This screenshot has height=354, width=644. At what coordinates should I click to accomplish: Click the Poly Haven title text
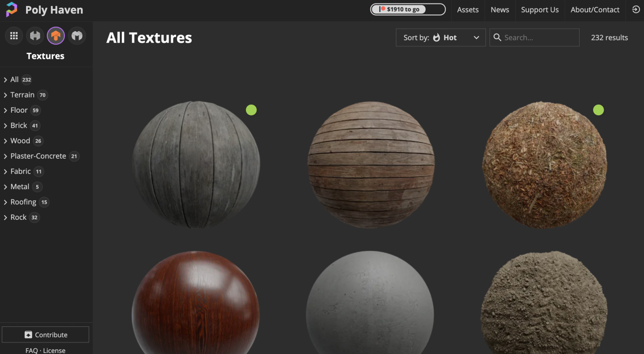click(54, 10)
